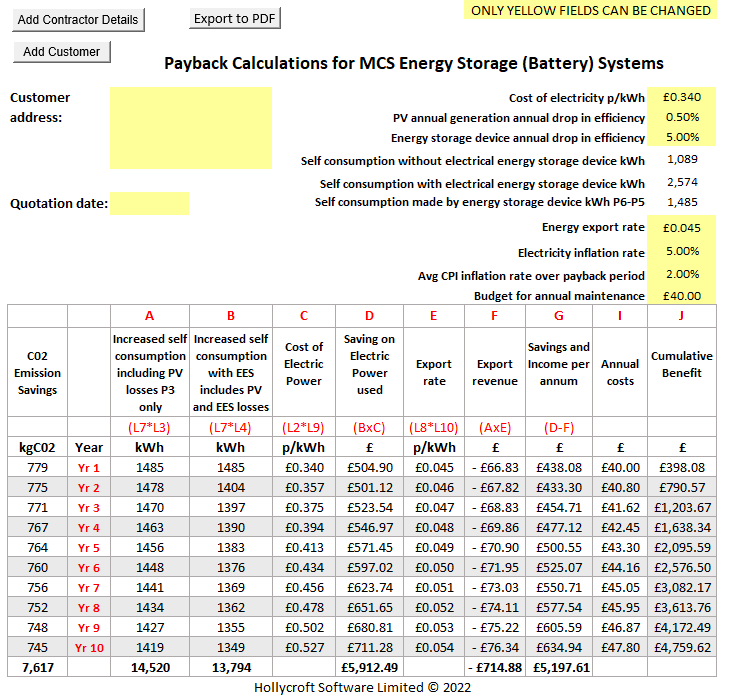Image resolution: width=733 pixels, height=696 pixels.
Task: Select energy storage efficiency drop 5.00% field
Action: click(681, 137)
